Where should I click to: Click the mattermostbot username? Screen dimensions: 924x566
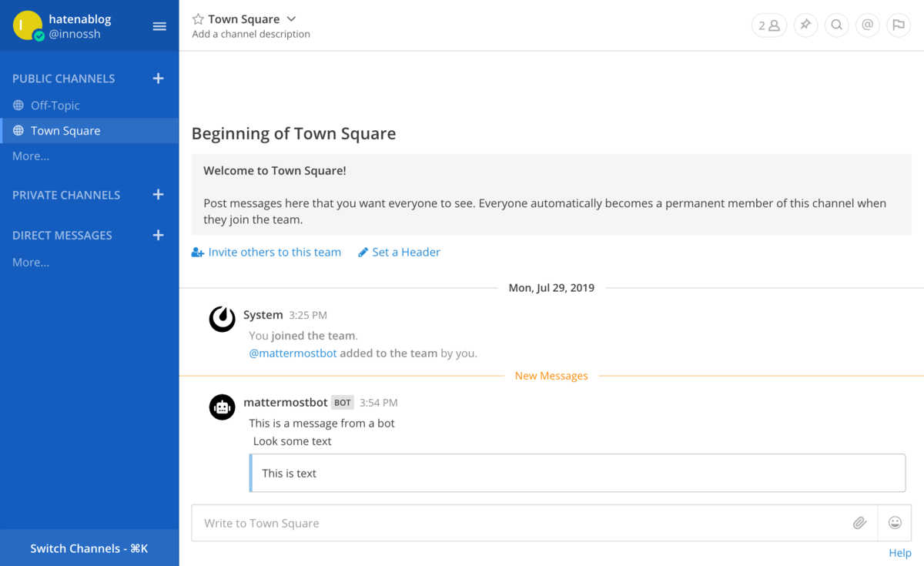coord(286,402)
